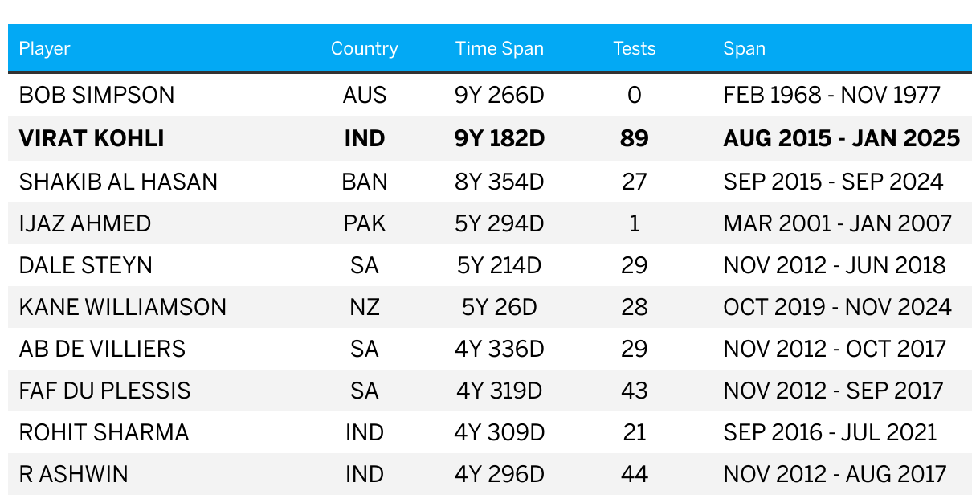Select the ROHIT SHARMA player cell
Image resolution: width=980 pixels, height=503 pixels.
(x=104, y=432)
